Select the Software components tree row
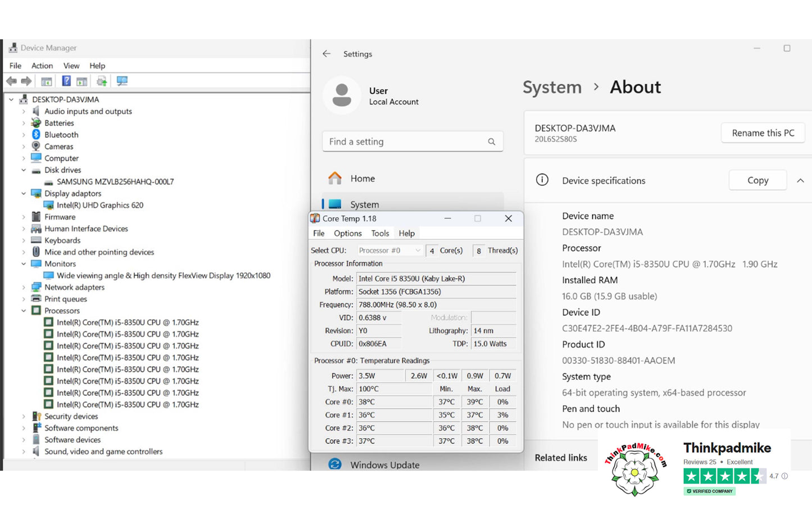This screenshot has height=510, width=812. (81, 428)
